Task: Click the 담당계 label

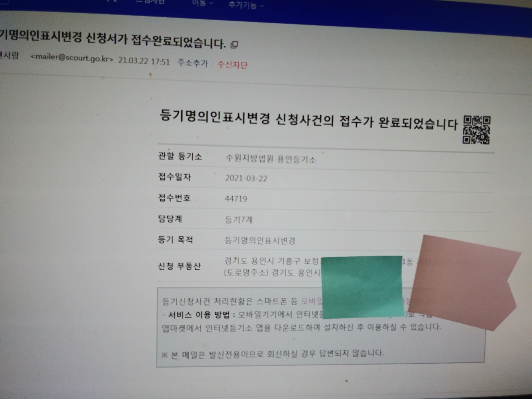Action: pyautogui.click(x=170, y=219)
